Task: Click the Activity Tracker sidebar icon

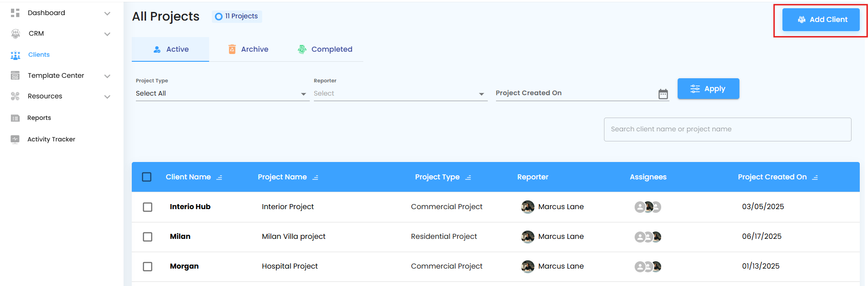Action: tap(15, 139)
